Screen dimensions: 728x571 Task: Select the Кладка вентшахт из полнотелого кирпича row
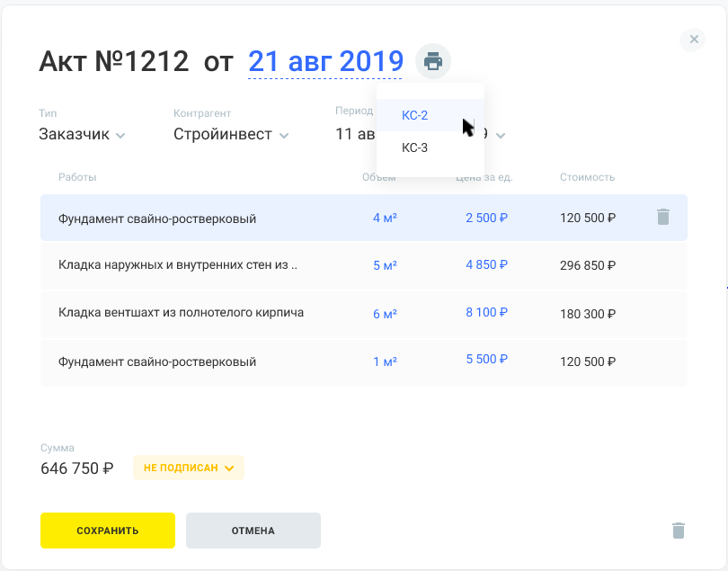click(x=181, y=313)
